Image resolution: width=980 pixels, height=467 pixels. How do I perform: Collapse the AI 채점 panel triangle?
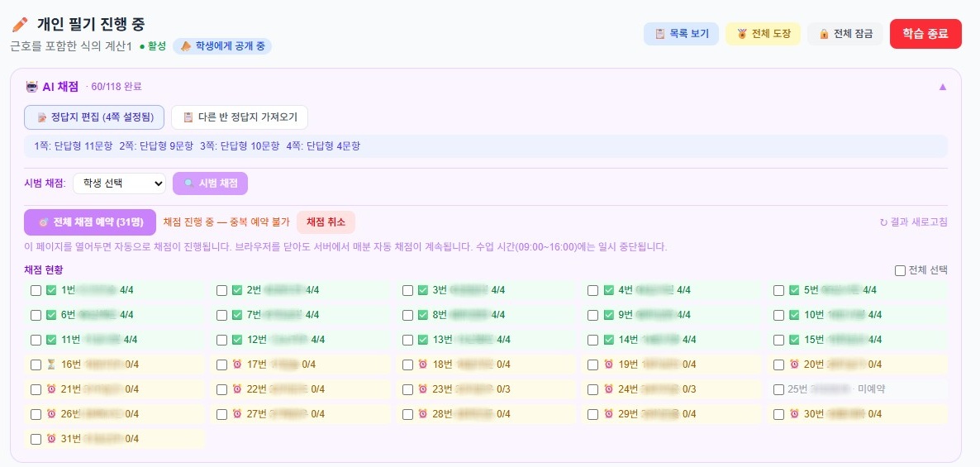[x=943, y=86]
